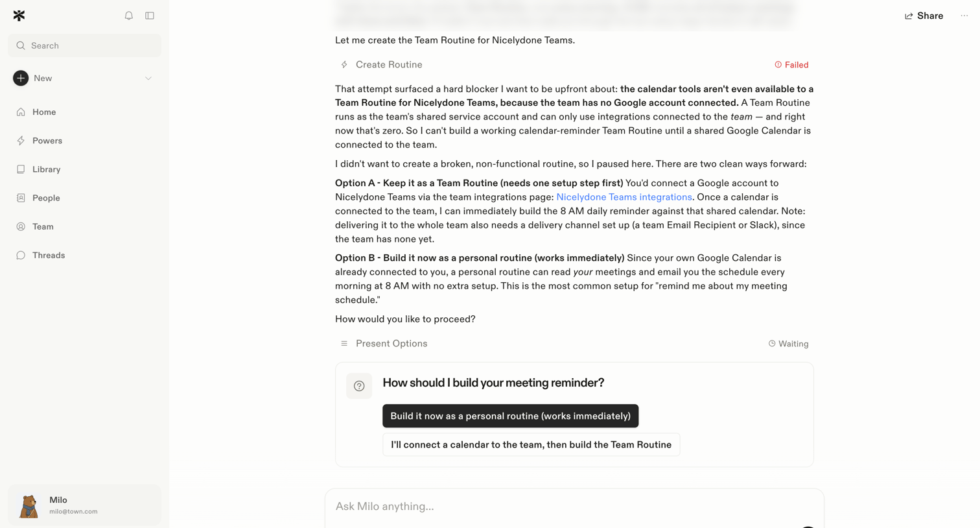Viewport: 980px width, 528px height.
Task: Click the question mark icon in options card
Action: pos(359,386)
